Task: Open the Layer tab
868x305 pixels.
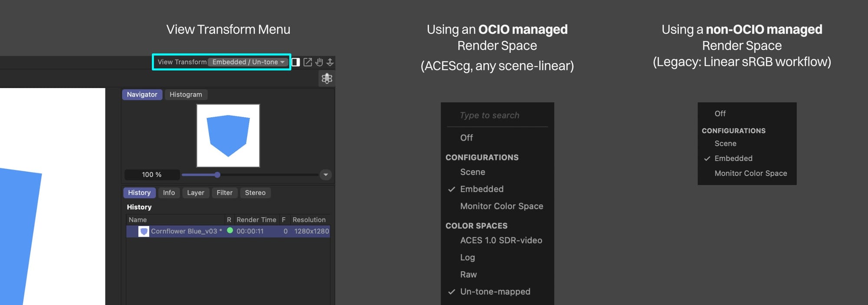Action: click(x=196, y=193)
